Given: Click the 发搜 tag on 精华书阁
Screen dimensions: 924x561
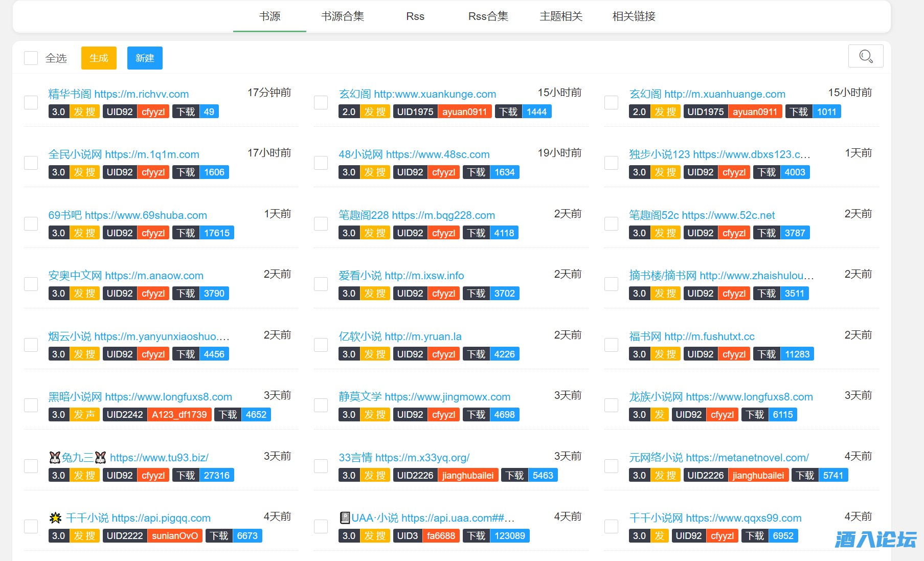Looking at the screenshot, I should (x=84, y=112).
